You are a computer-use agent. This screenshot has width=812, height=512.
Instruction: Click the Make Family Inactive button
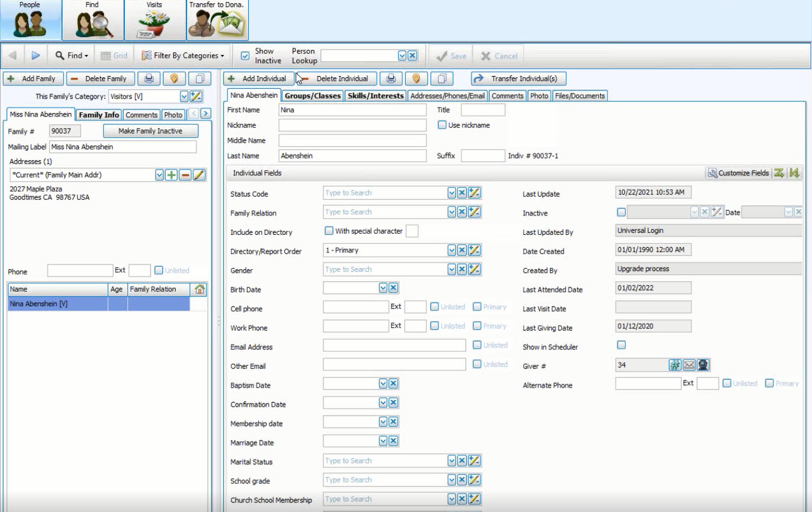tap(151, 131)
